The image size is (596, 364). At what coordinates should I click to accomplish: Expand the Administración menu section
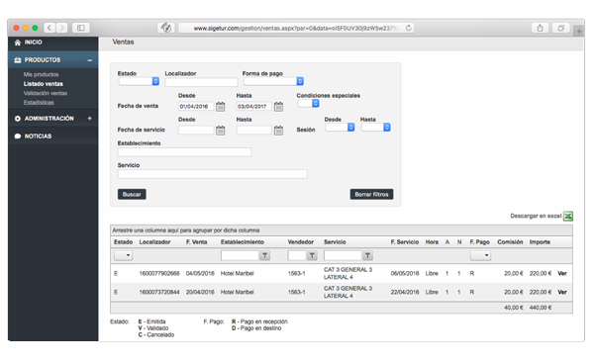(x=90, y=119)
